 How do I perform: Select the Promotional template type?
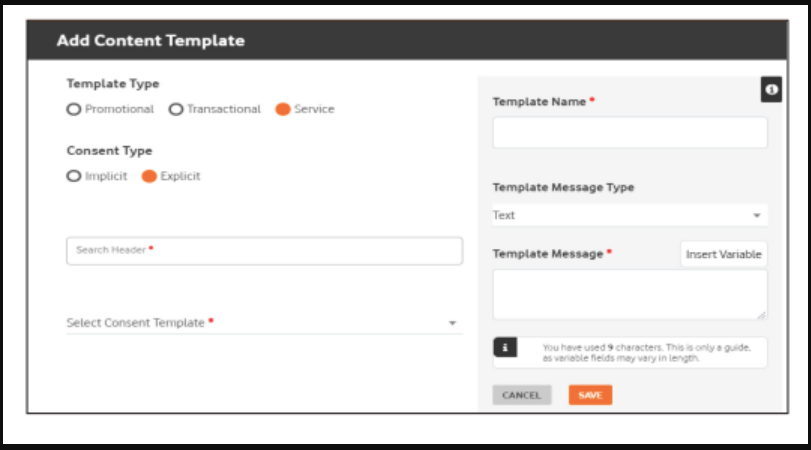pos(74,109)
